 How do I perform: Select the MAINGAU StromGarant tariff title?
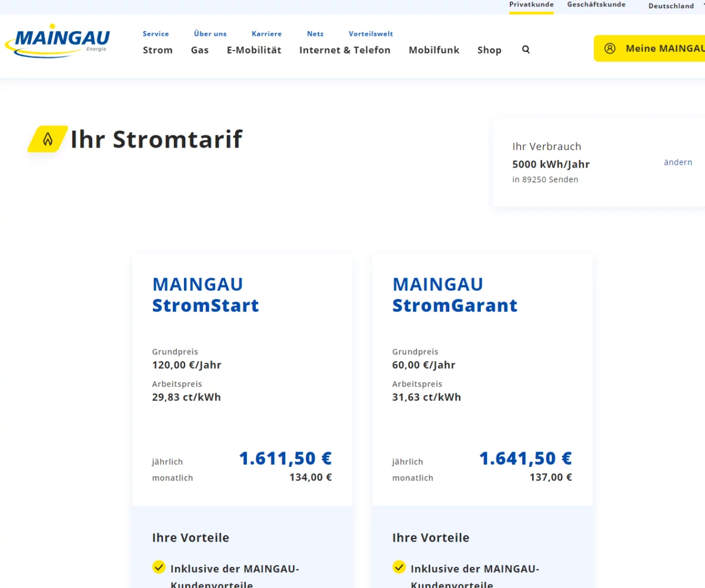455,295
